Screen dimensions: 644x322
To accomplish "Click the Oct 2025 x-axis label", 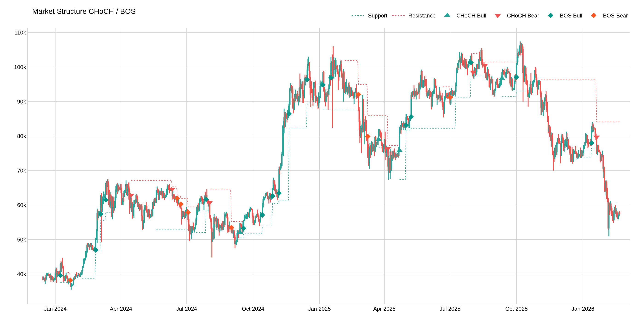I will (517, 309).
